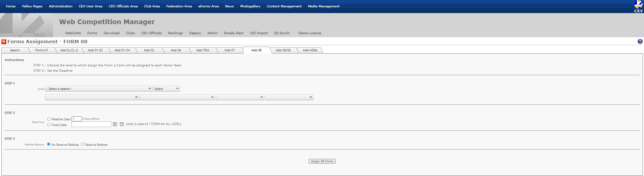644x176 pixels.
Task: Open the Add 02 tab
Action: click(x=149, y=50)
